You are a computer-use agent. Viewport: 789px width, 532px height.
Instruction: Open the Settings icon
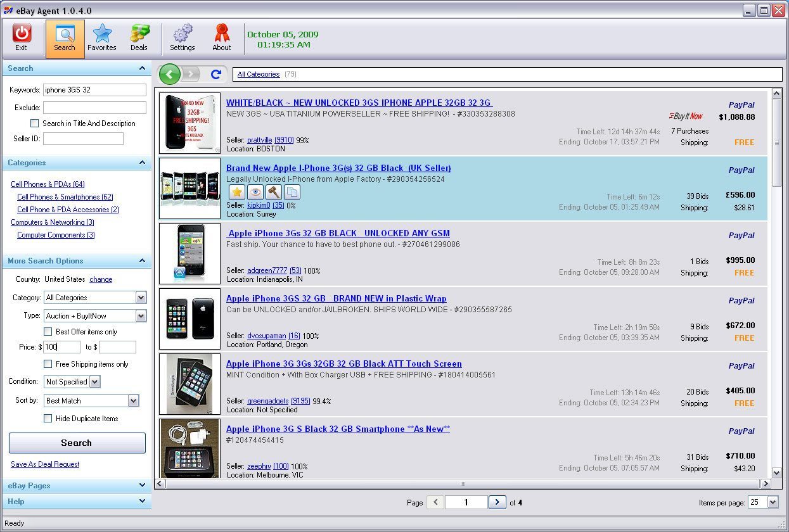[x=183, y=37]
